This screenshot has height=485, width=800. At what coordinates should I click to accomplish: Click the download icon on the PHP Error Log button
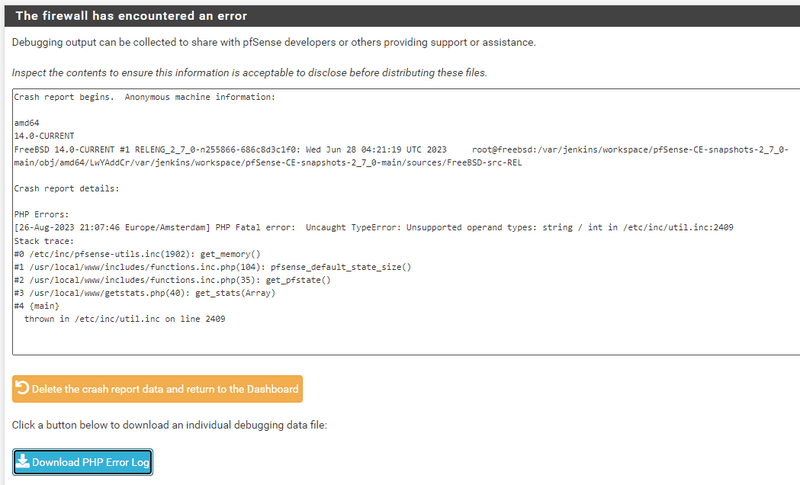[23, 462]
